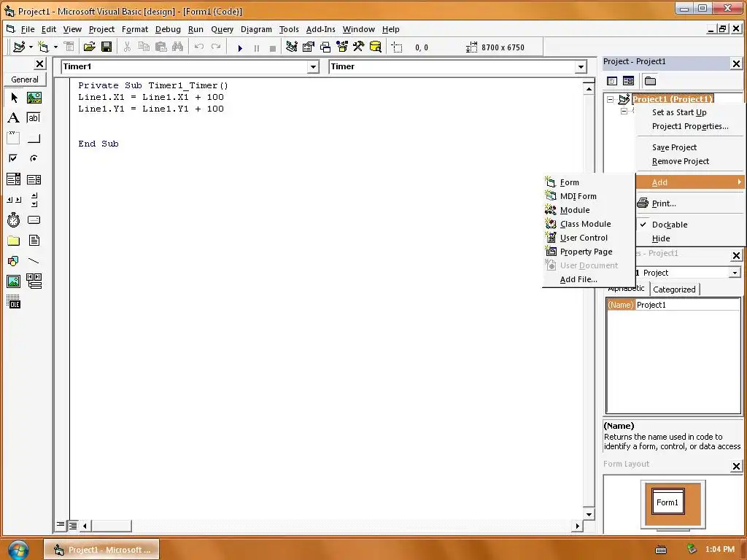Image resolution: width=747 pixels, height=560 pixels.
Task: Open Object Browser from toolbar
Action: click(x=342, y=47)
